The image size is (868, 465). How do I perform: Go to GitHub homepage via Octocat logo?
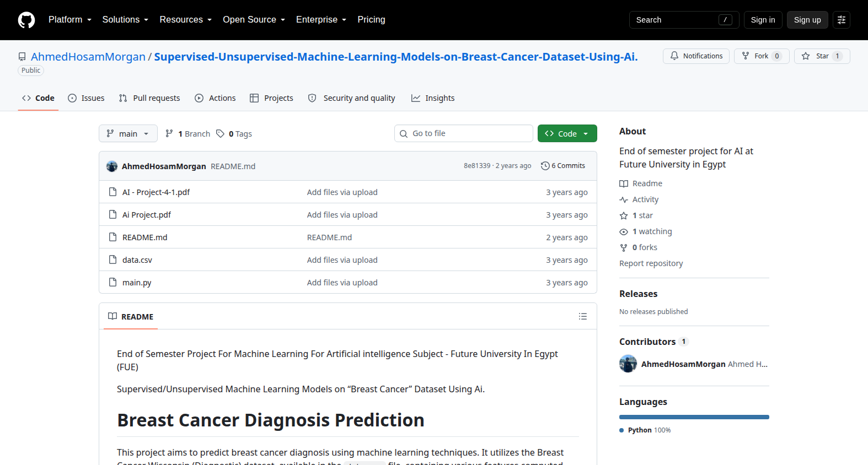tap(26, 20)
